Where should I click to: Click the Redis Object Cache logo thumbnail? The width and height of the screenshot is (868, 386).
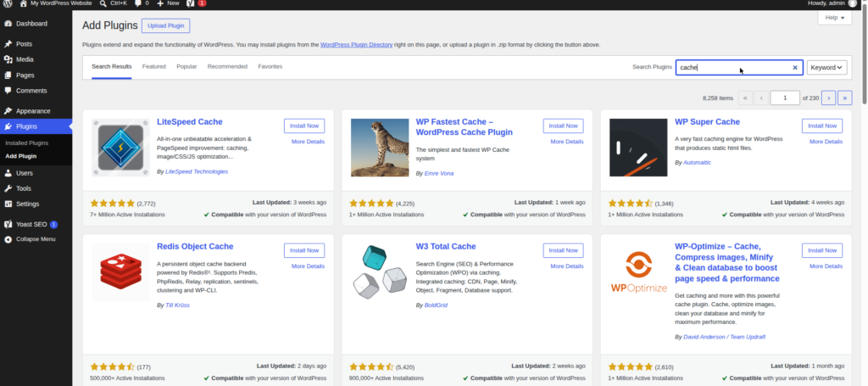120,272
